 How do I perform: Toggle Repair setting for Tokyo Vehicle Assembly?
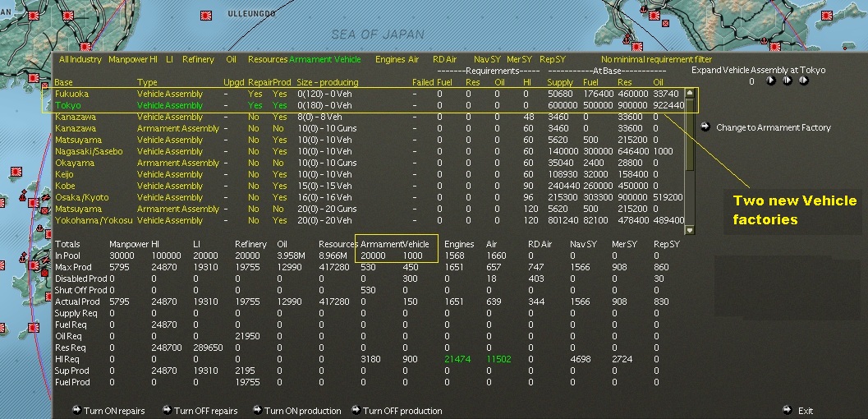(x=255, y=105)
